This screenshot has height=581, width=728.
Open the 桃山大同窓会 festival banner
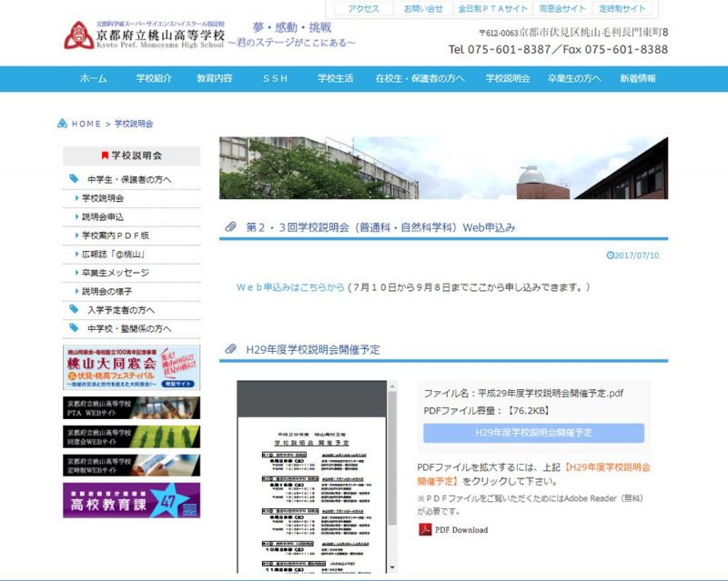131,367
